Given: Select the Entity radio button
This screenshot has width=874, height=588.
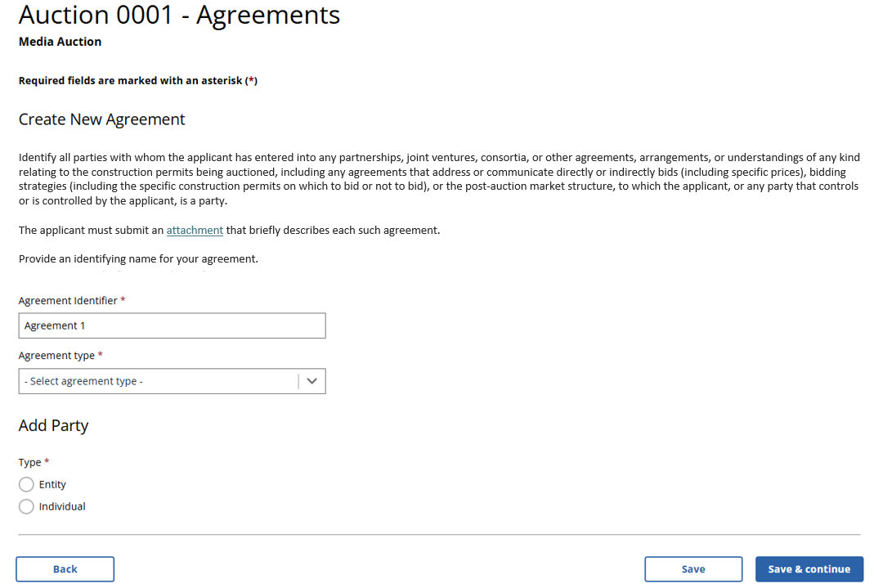Looking at the screenshot, I should (26, 484).
